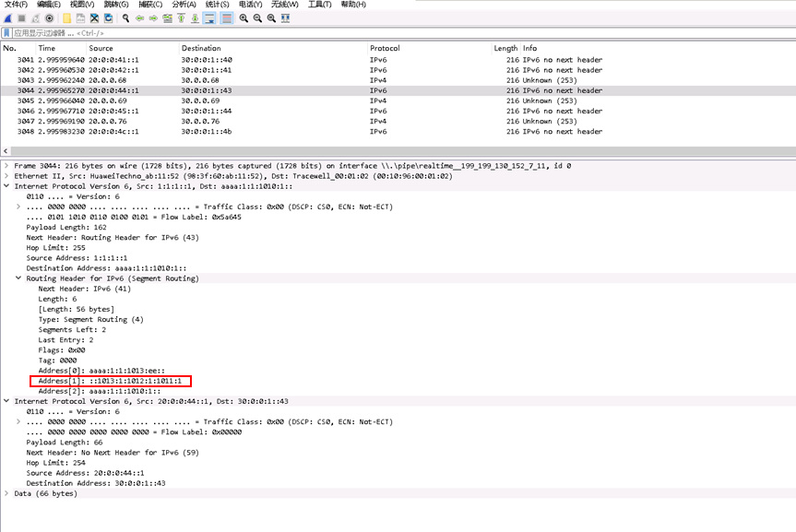The height and width of the screenshot is (532, 796).
Task: Expand the Frame 3044 tree node
Action: coord(7,166)
